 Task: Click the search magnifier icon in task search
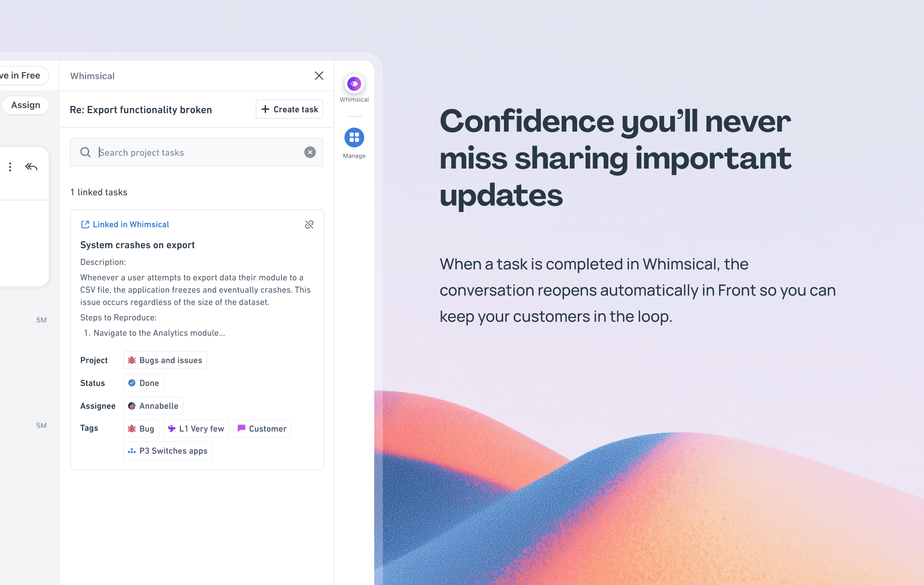click(86, 152)
